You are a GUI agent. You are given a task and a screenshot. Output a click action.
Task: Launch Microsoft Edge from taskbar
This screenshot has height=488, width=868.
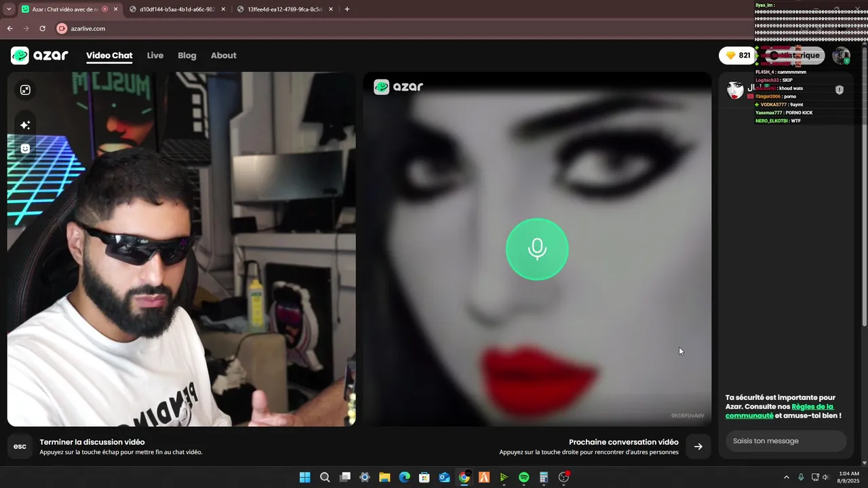click(x=404, y=477)
